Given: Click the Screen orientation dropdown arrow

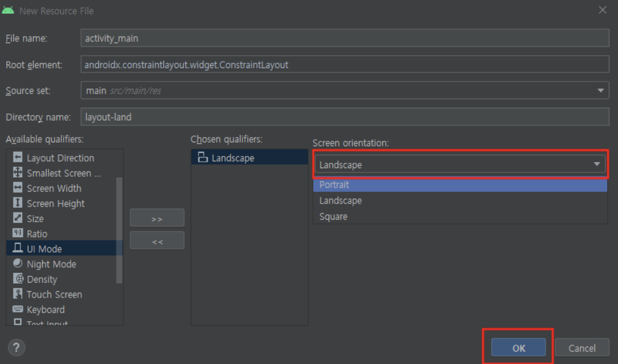Looking at the screenshot, I should coord(596,164).
